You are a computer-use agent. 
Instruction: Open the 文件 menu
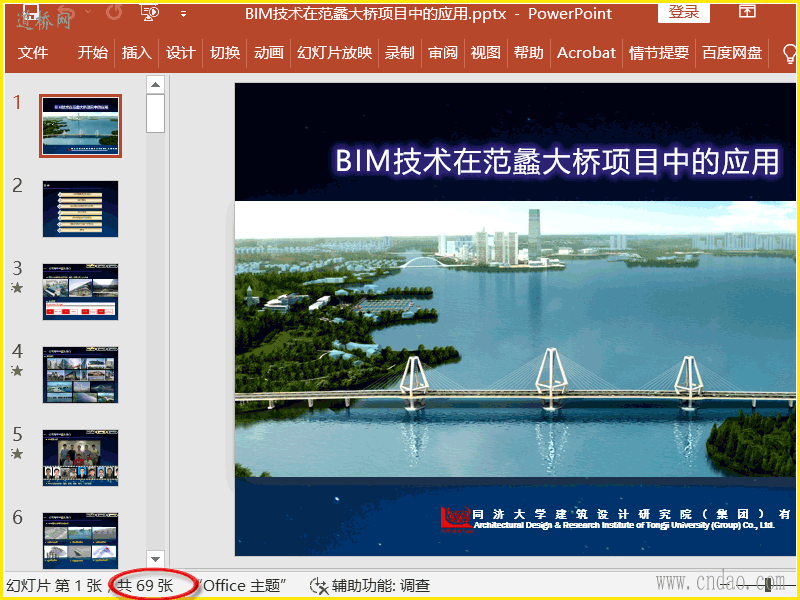pyautogui.click(x=33, y=53)
